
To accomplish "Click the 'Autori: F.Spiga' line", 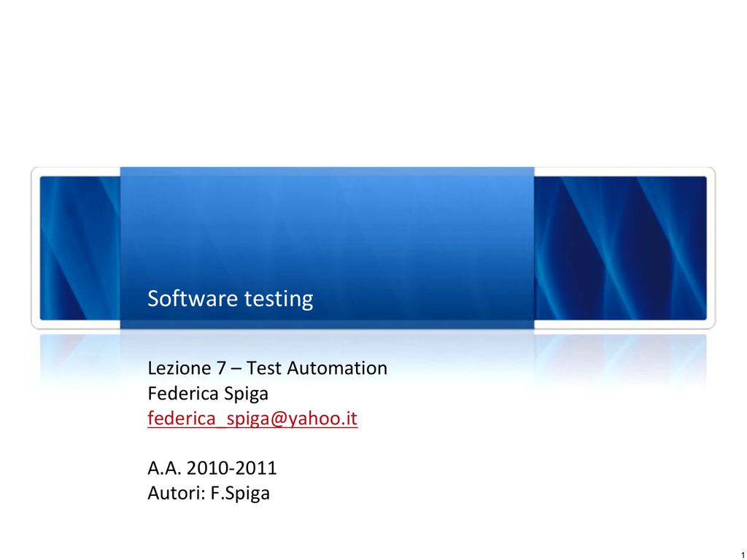I will [209, 494].
